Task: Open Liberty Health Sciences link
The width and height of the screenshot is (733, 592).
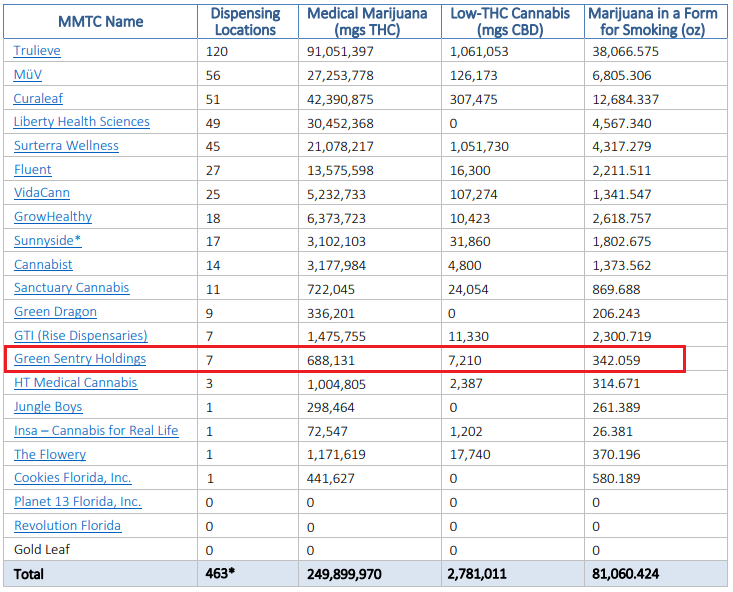Action: [x=81, y=122]
